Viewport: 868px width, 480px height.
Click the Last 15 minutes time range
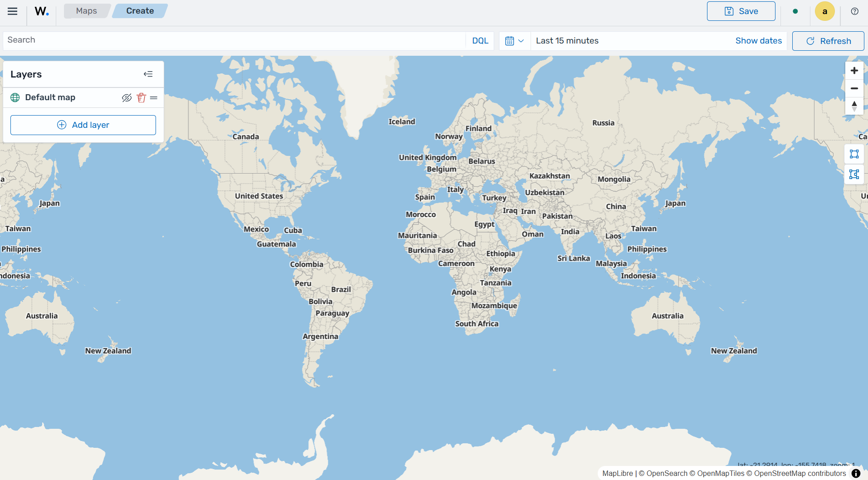(x=567, y=41)
